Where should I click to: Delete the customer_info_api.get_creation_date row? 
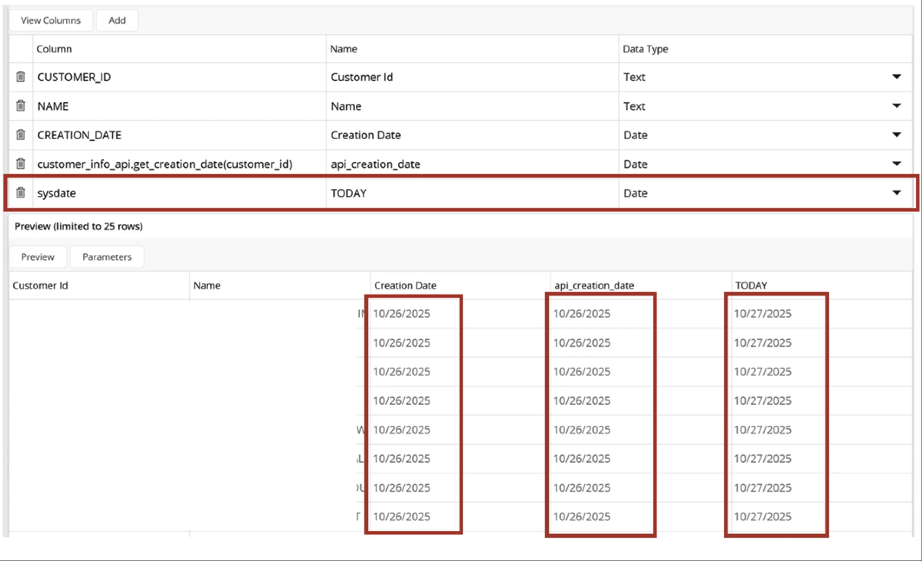point(20,164)
